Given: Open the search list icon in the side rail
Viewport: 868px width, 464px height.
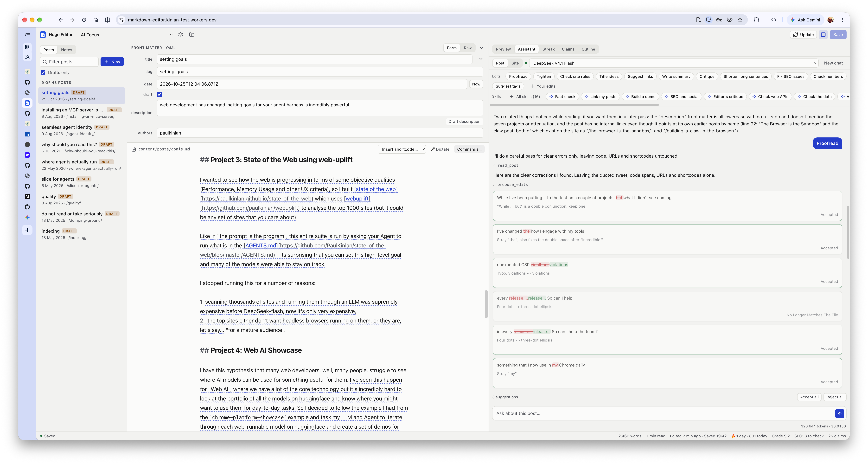Looking at the screenshot, I should pyautogui.click(x=27, y=57).
